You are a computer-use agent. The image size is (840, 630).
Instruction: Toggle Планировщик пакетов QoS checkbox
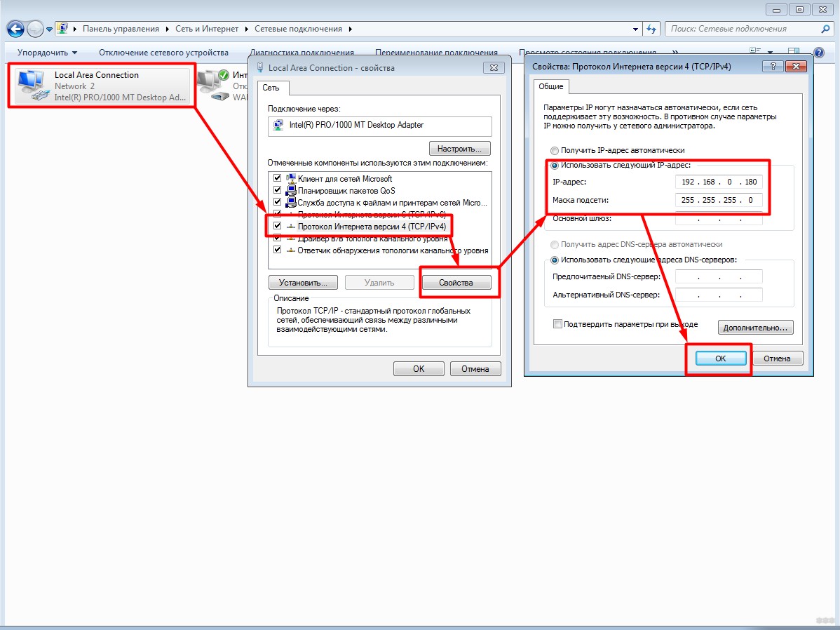click(x=278, y=190)
